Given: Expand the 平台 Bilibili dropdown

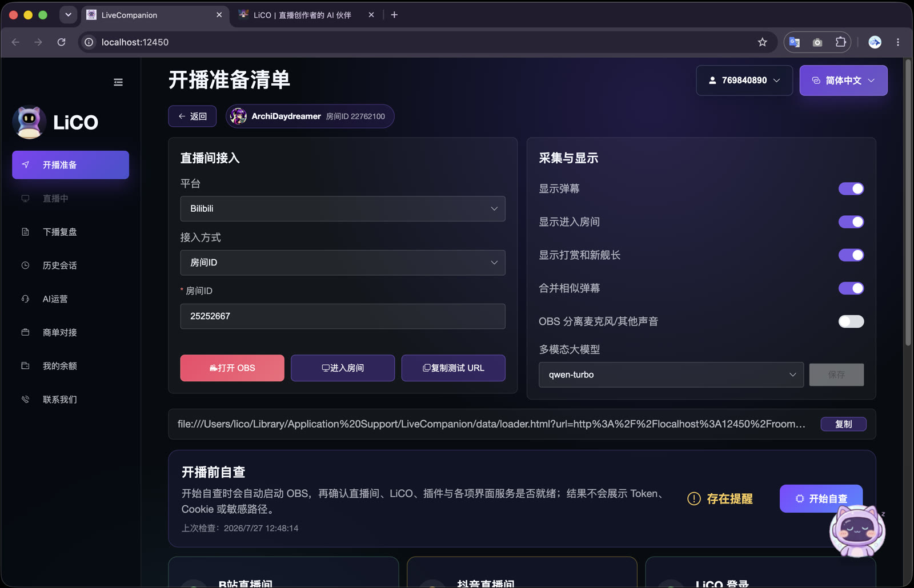Looking at the screenshot, I should (343, 209).
